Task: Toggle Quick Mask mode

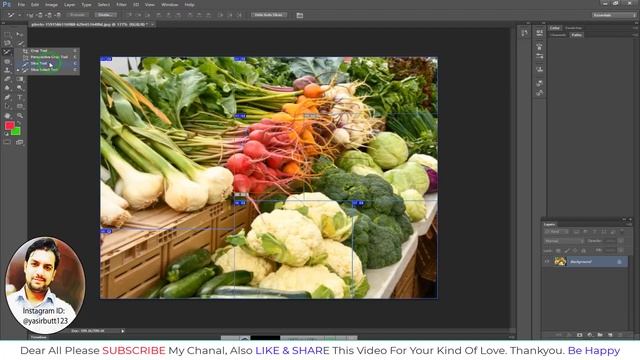Action: 7,142
